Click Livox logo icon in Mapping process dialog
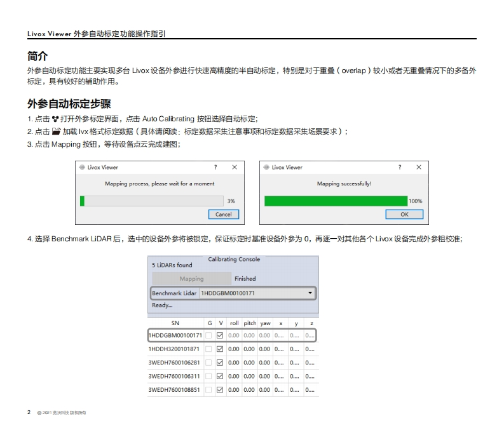Screen dimensions: 504x435 81,168
